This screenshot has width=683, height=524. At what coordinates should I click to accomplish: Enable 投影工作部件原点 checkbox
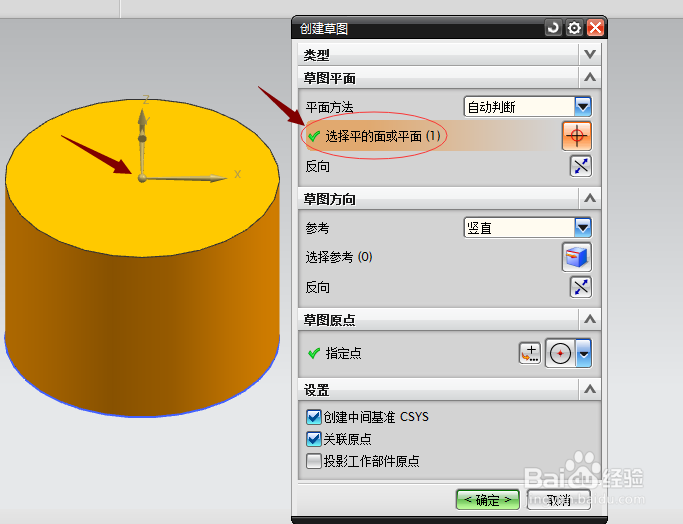313,461
